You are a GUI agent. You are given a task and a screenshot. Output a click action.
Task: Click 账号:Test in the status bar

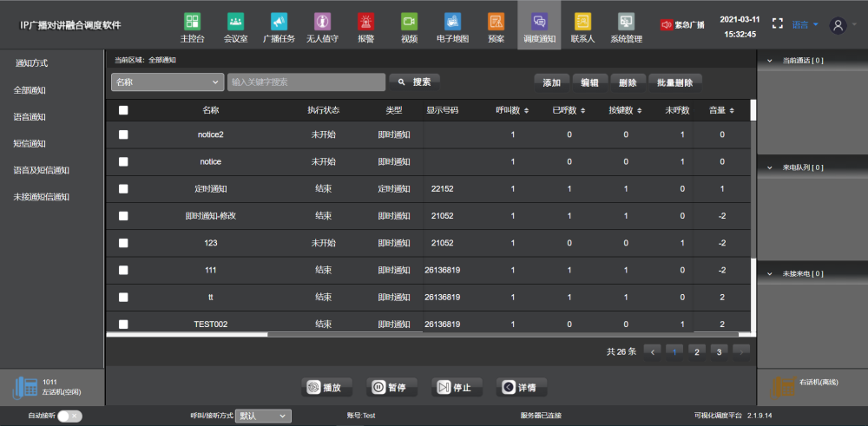361,416
